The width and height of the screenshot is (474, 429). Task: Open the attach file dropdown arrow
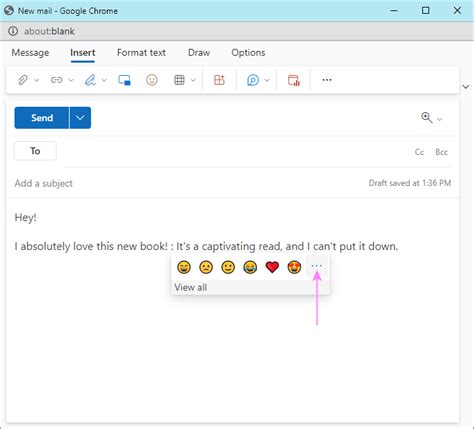tap(37, 80)
